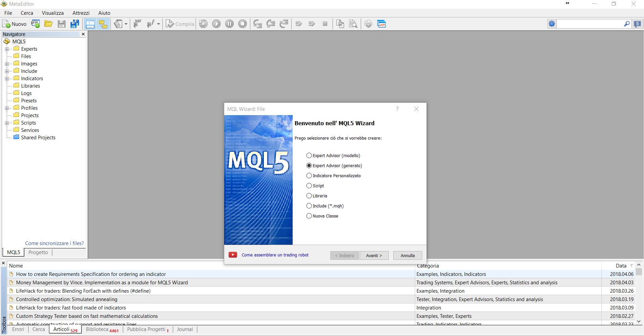644x336 pixels.
Task: Click the articles list scroll down arrow
Action: coord(639,321)
